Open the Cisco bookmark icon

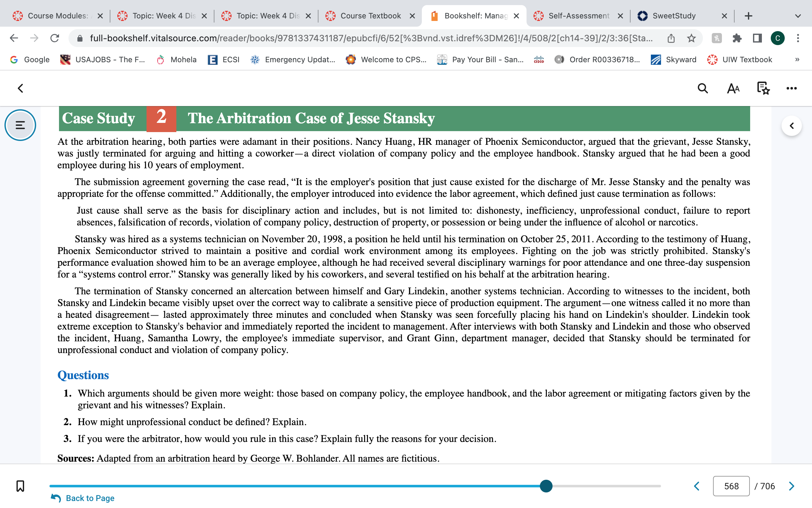(539, 59)
